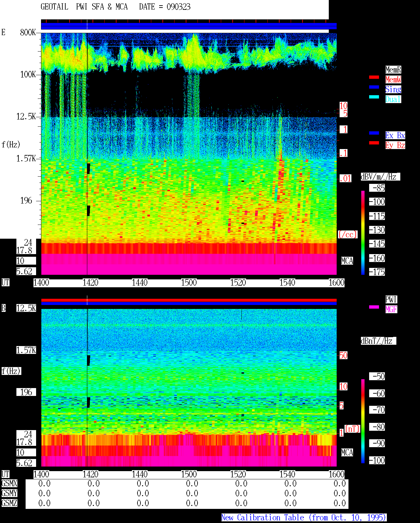Click the E panel letter label
420x523 pixels.
click(3, 32)
